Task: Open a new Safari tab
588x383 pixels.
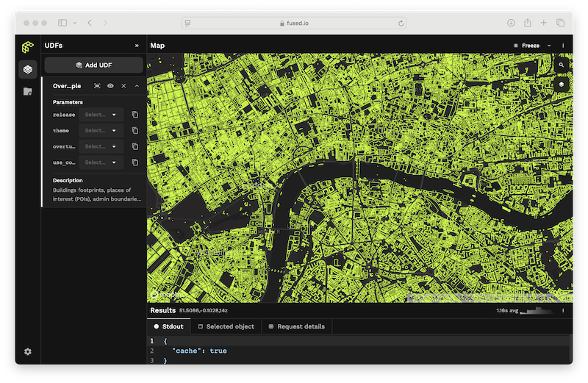Action: coord(544,23)
